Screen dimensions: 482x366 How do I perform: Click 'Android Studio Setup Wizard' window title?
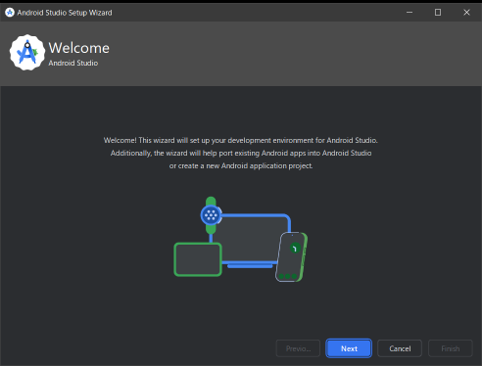(x=65, y=13)
